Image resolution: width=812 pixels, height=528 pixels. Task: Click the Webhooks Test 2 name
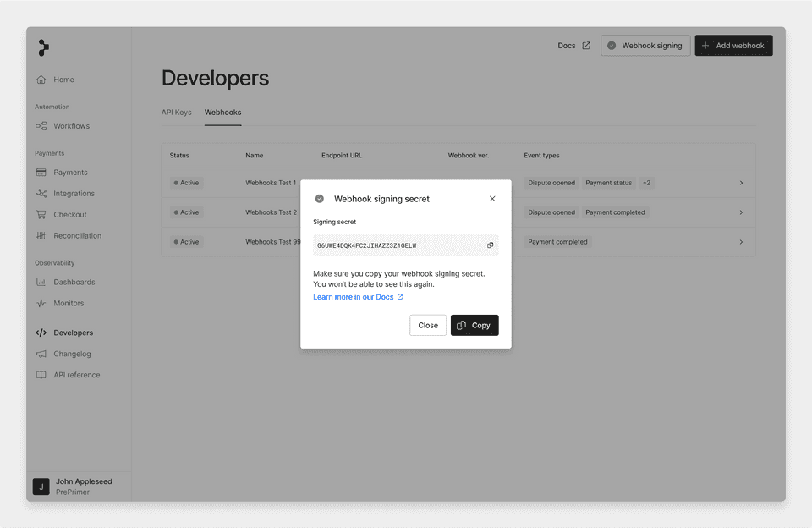click(272, 212)
